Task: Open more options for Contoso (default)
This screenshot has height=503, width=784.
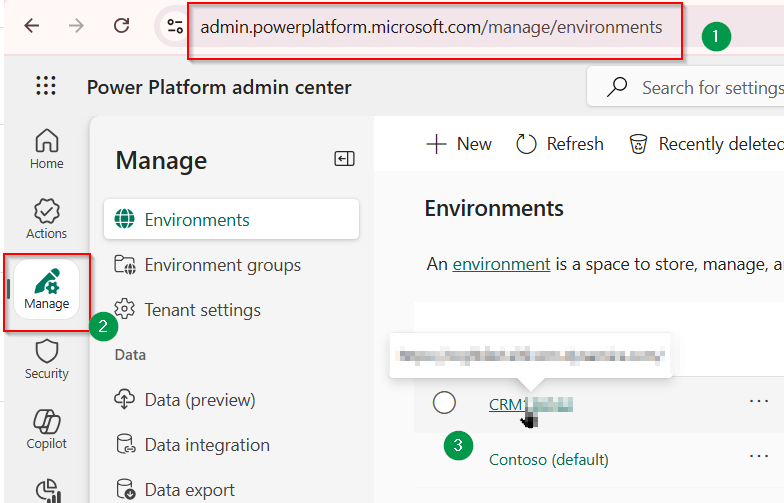Action: tap(758, 456)
